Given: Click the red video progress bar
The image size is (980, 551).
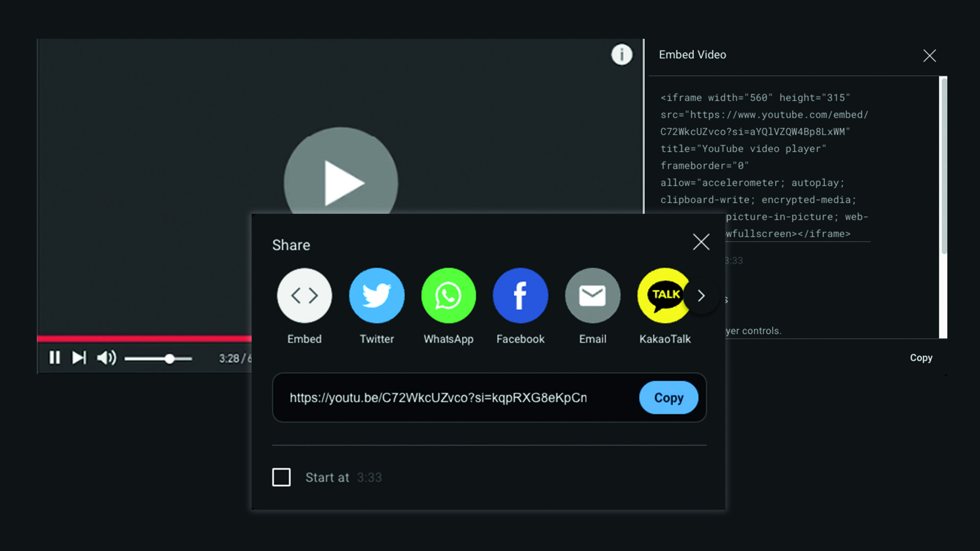Looking at the screenshot, I should click(143, 338).
